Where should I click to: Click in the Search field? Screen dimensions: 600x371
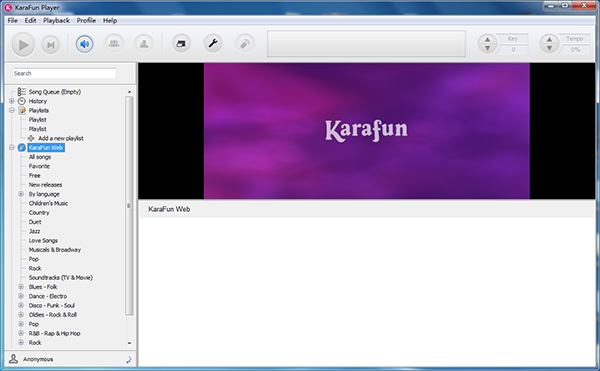pyautogui.click(x=64, y=73)
